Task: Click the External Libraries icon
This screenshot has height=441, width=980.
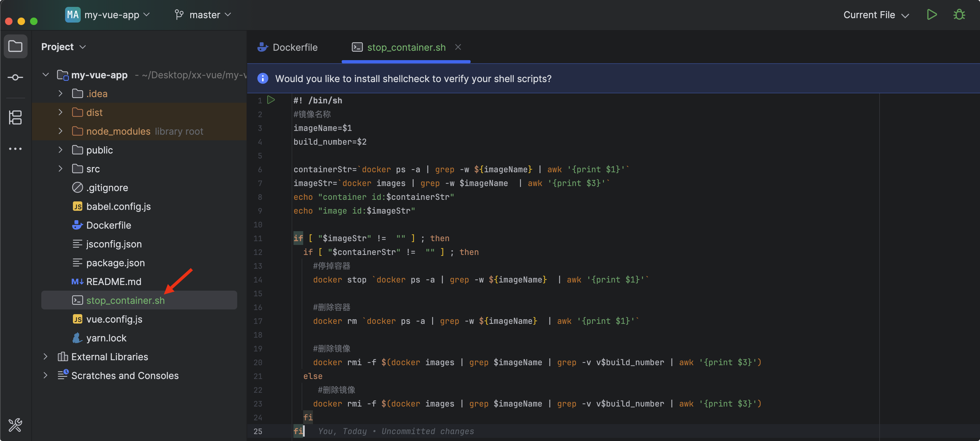Action: [62, 356]
